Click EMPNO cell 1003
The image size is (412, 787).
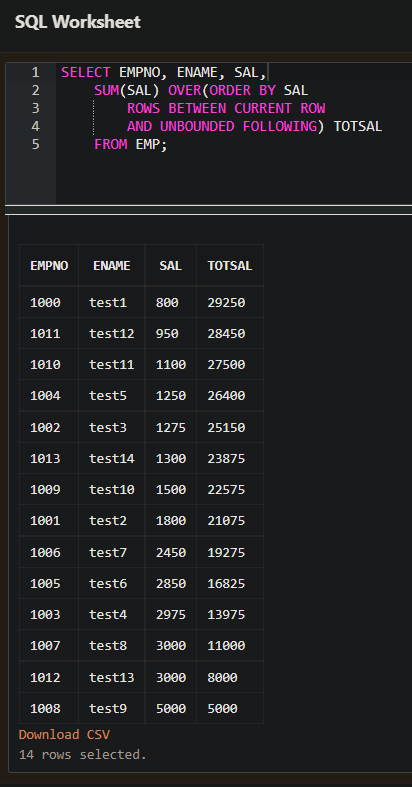click(49, 614)
